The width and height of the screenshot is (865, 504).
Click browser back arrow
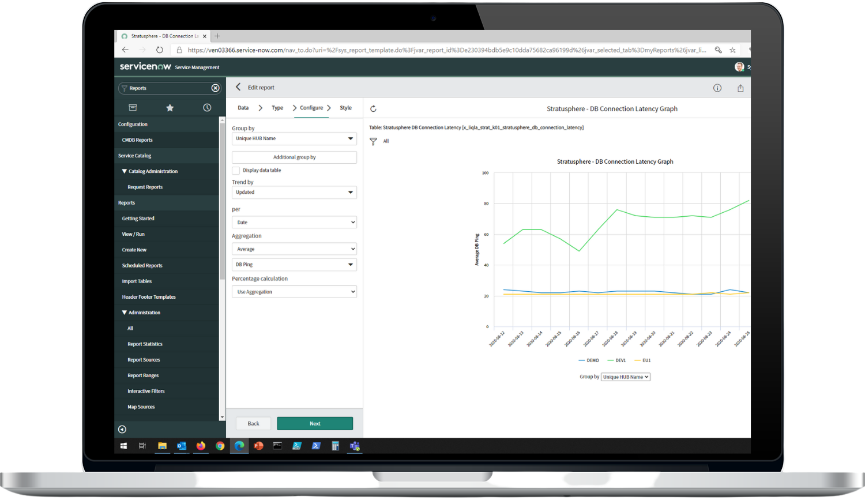click(x=125, y=50)
